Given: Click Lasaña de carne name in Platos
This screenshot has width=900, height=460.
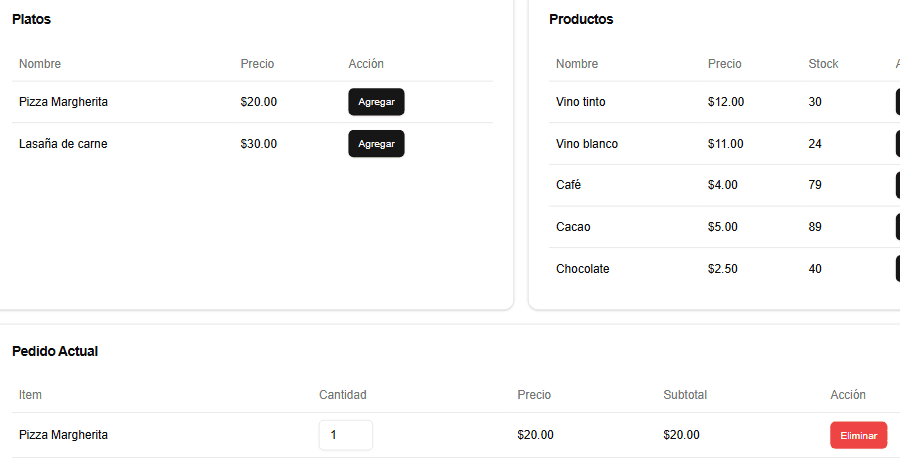Looking at the screenshot, I should point(63,144).
